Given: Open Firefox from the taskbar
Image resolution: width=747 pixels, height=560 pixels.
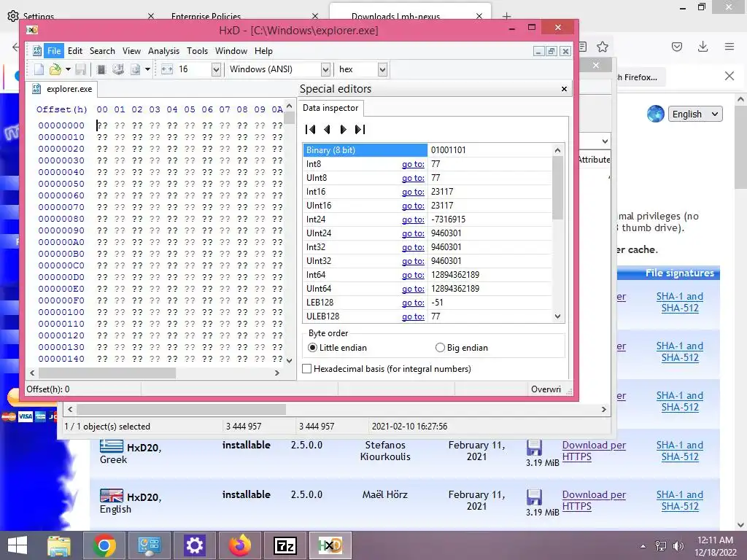Looking at the screenshot, I should [239, 545].
